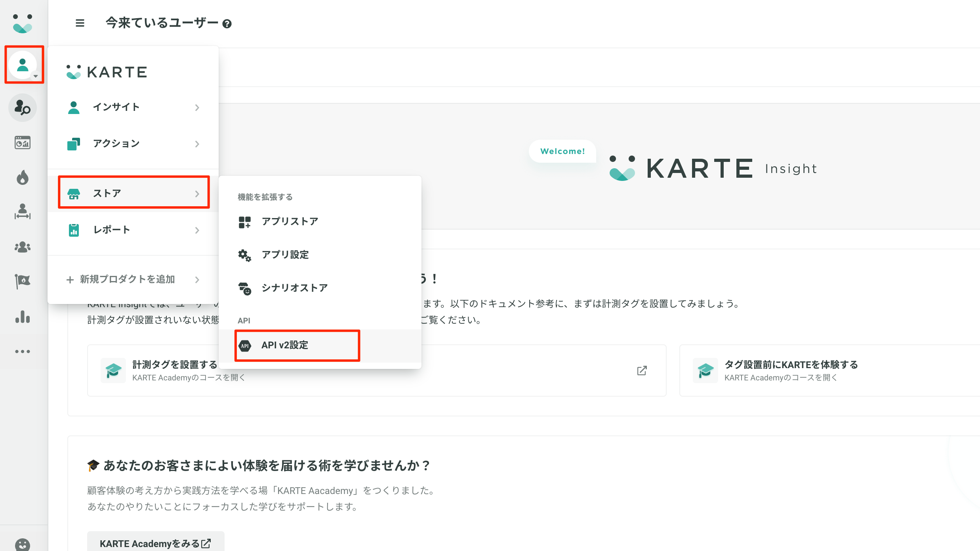
Task: Click the group of users sidebar icon
Action: (23, 247)
